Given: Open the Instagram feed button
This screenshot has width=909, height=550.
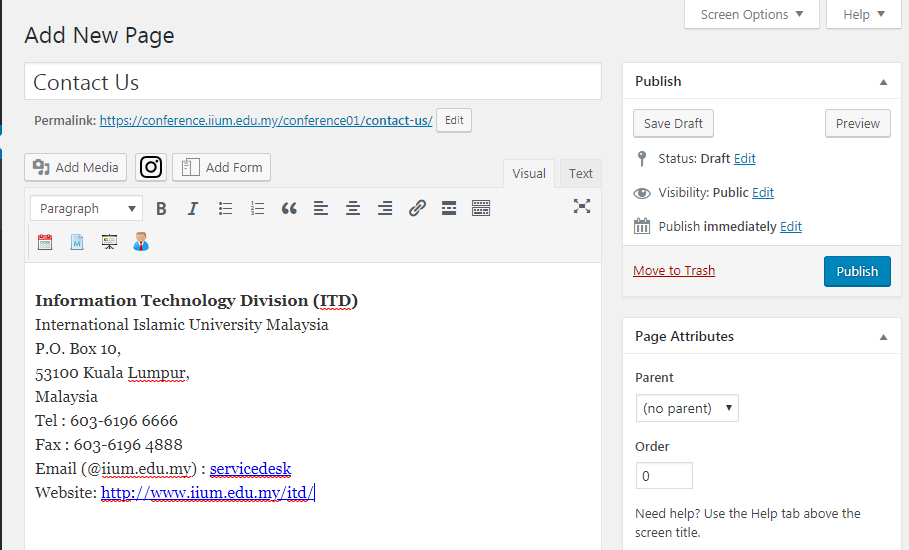Looking at the screenshot, I should (151, 167).
